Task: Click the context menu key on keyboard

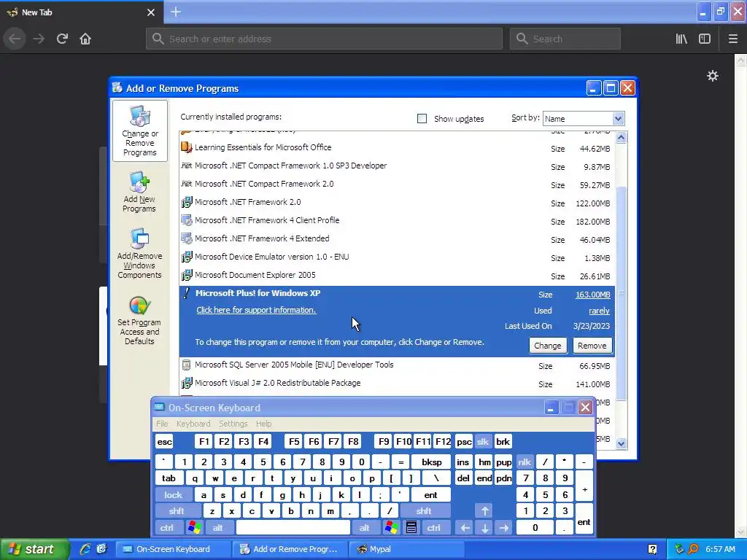Action: (x=411, y=528)
